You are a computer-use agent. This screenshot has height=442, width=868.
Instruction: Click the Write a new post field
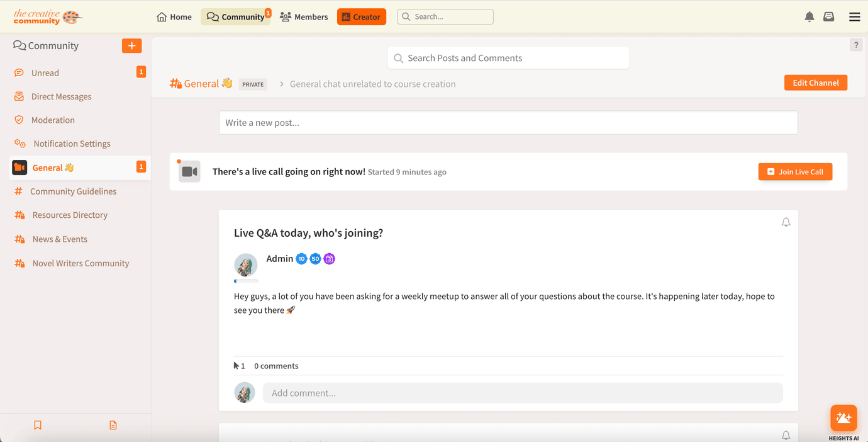click(508, 123)
